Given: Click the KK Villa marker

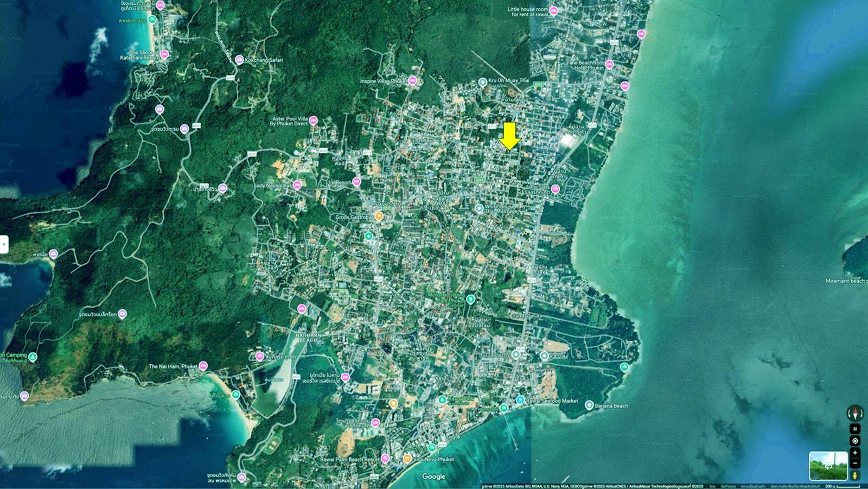Looking at the screenshot, I should pyautogui.click(x=544, y=356).
